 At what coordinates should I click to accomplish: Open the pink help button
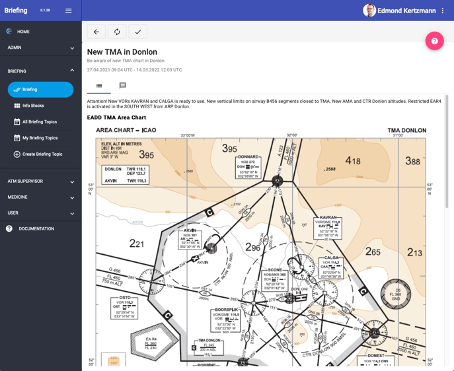pos(434,41)
